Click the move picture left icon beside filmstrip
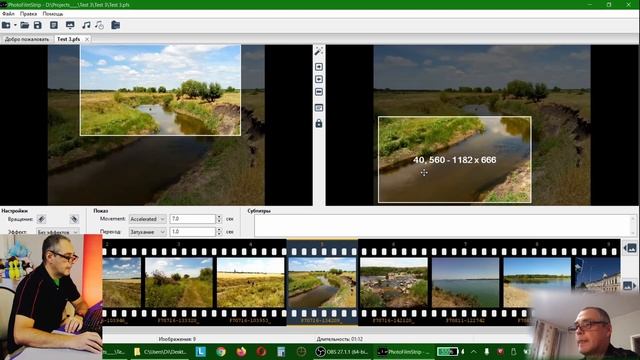This screenshot has height=360, width=640. pos(630,248)
